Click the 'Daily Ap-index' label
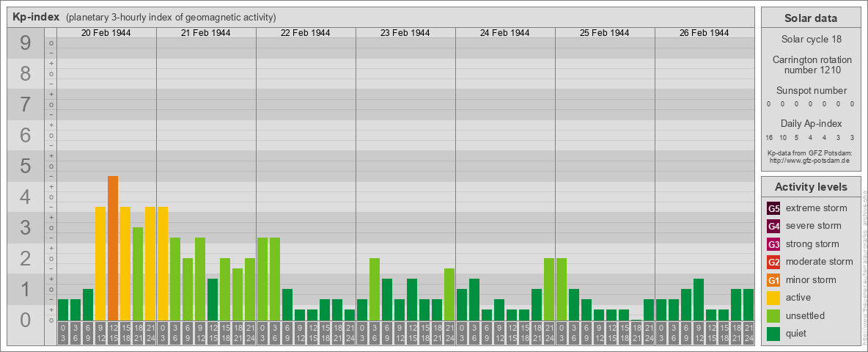The image size is (868, 352). [811, 123]
